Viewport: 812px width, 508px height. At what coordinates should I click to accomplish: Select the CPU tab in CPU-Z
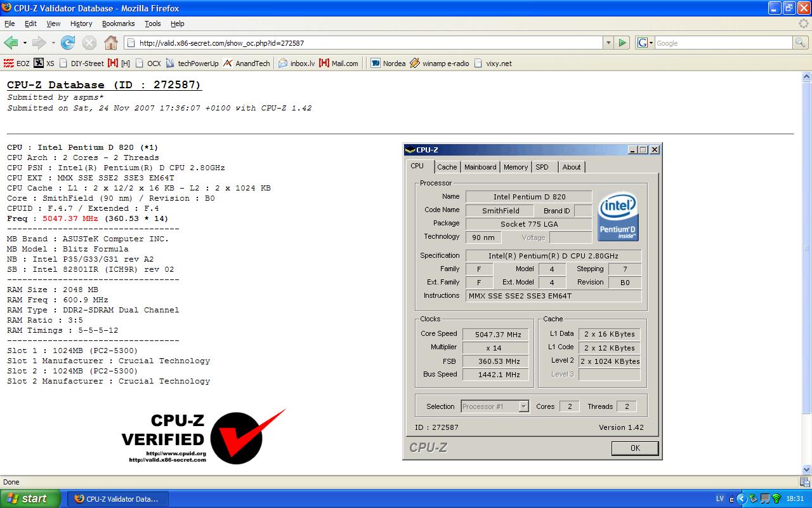[417, 166]
